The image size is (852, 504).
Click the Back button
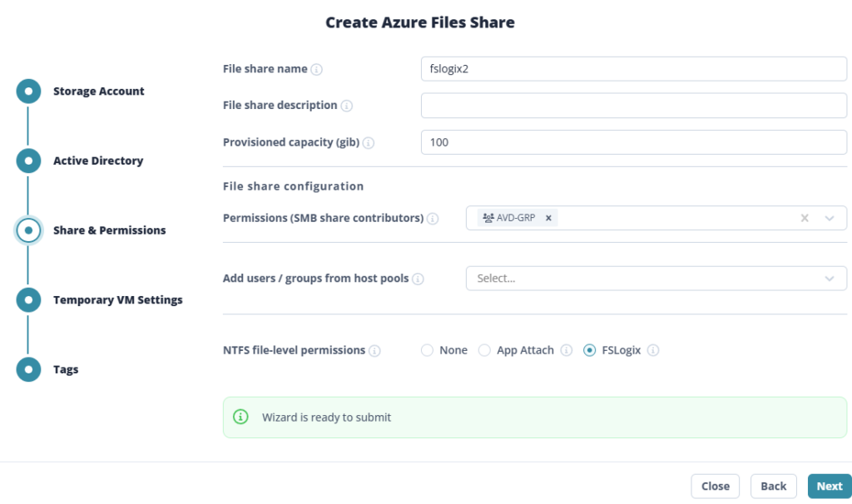[773, 486]
